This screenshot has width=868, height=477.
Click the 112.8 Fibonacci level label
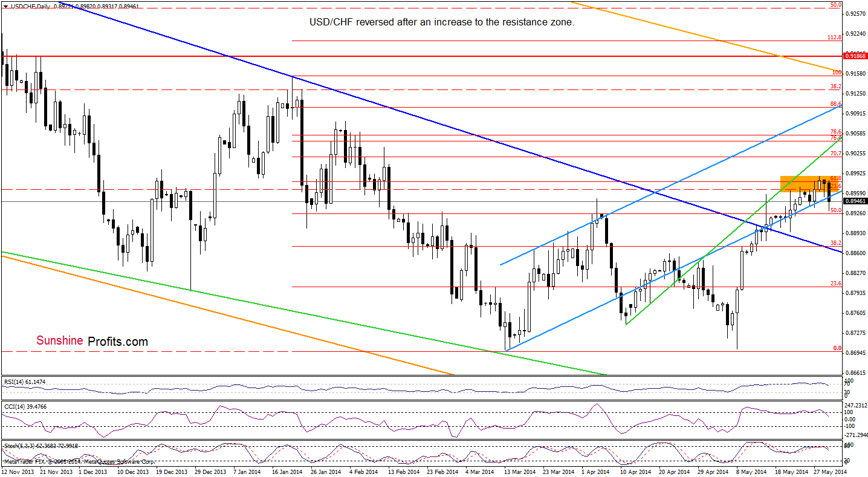pos(834,37)
